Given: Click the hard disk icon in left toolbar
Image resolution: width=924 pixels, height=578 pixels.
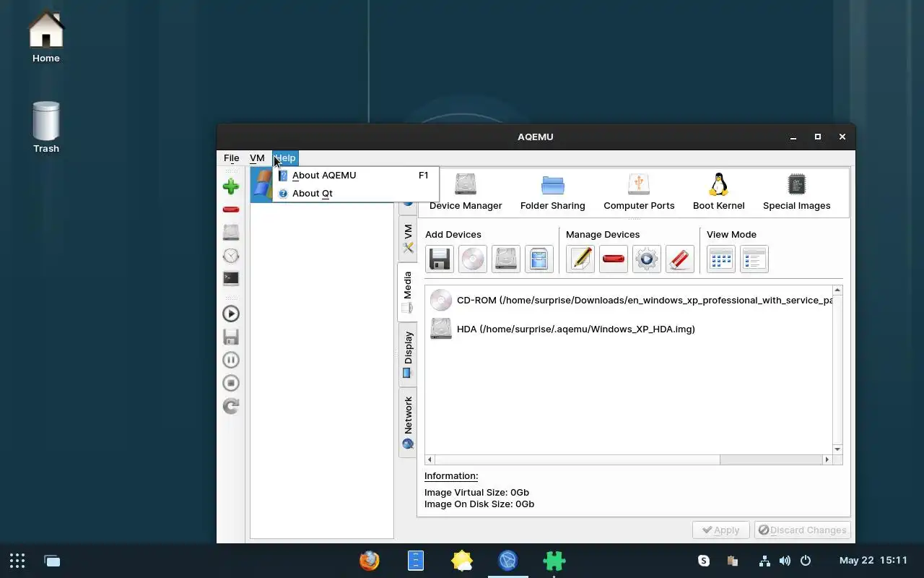Looking at the screenshot, I should pos(231,232).
